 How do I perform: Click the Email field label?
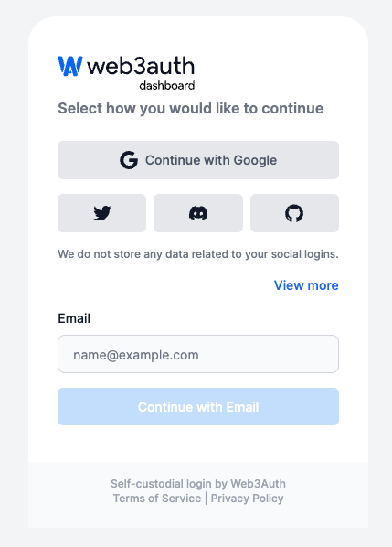tap(74, 318)
